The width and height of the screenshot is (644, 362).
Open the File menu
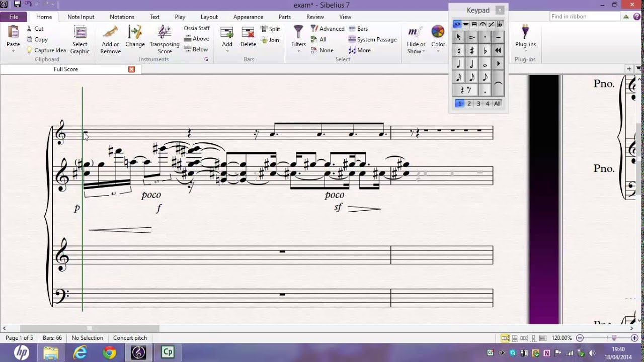coord(14,17)
